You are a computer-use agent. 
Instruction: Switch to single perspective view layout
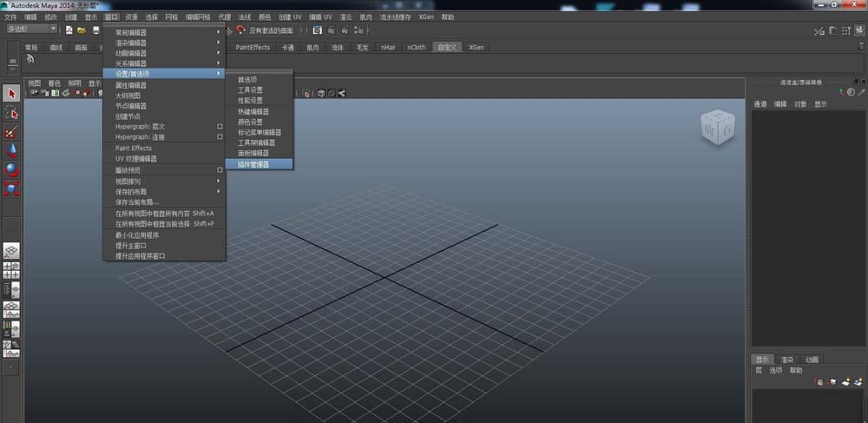click(x=11, y=250)
